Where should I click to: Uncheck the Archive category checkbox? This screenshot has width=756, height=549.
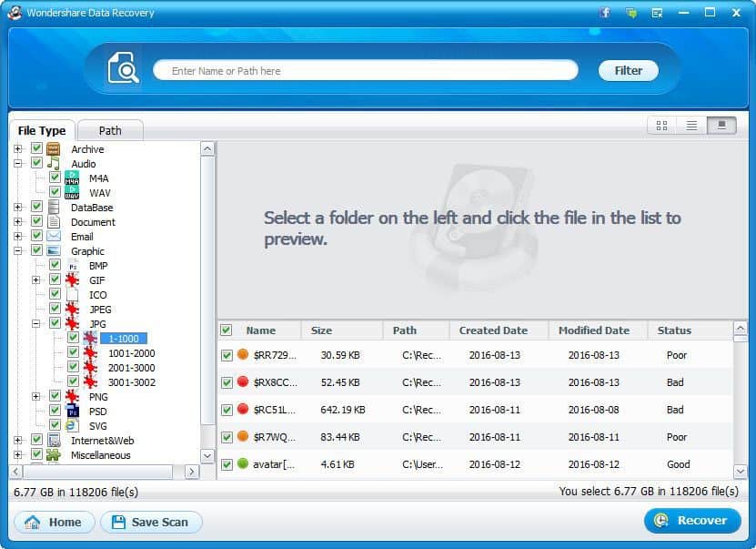(x=36, y=148)
